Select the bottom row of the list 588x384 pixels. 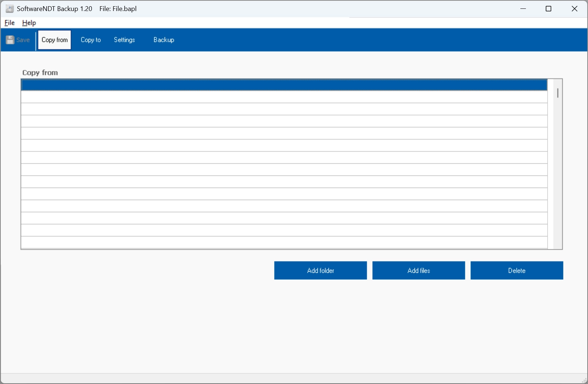pyautogui.click(x=284, y=242)
